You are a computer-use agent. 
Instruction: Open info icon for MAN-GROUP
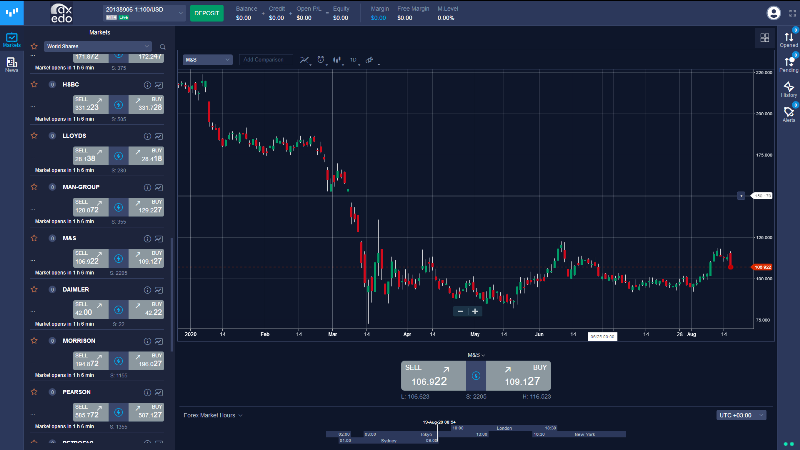147,188
